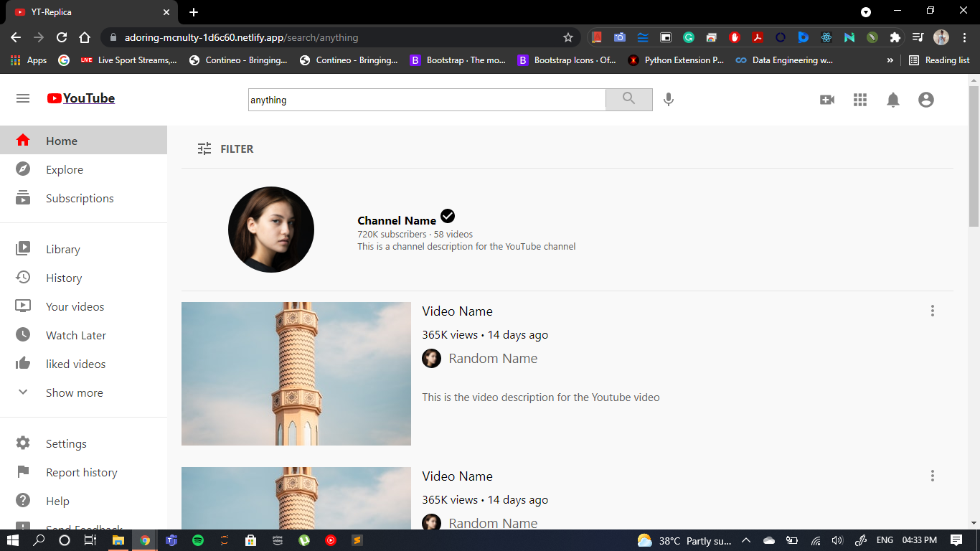Click the search magnifier button
Image resolution: width=980 pixels, height=551 pixels.
coord(629,100)
